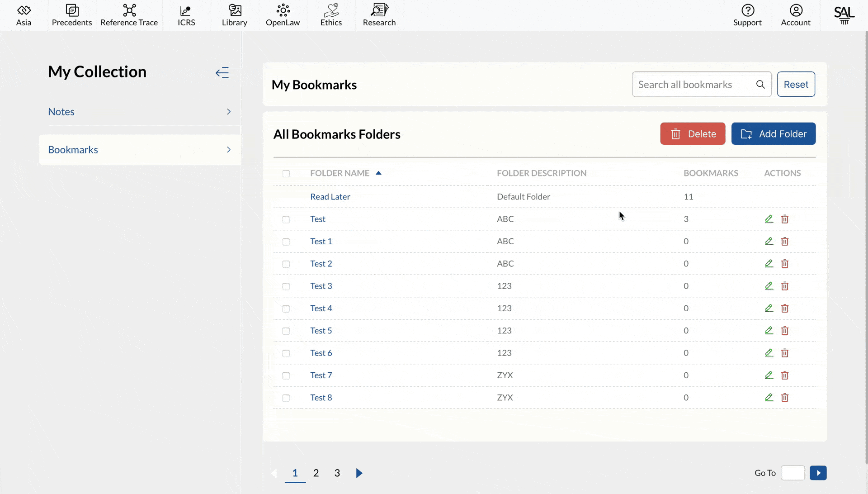Open the Reference Trace tool

(x=129, y=15)
